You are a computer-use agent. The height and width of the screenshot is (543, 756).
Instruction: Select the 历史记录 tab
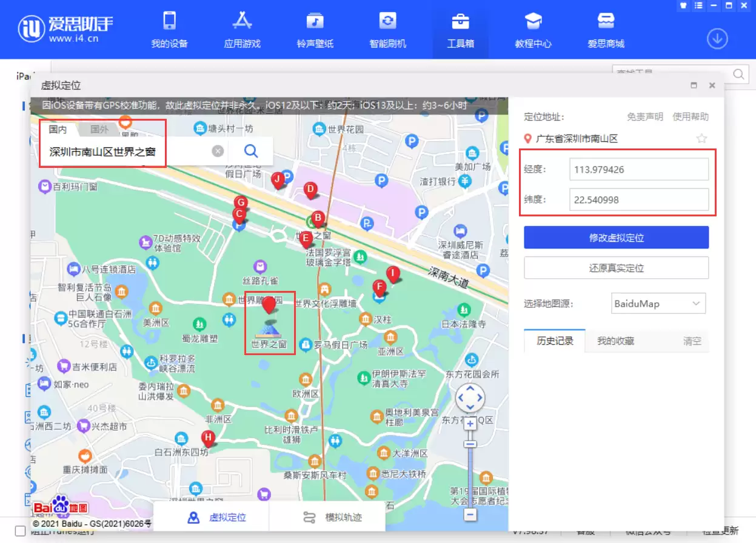coord(555,341)
